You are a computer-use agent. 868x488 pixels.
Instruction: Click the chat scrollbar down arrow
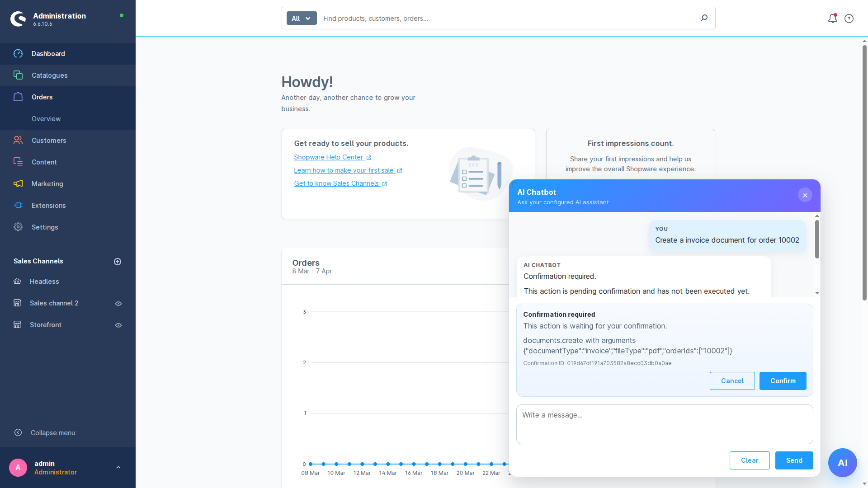(x=817, y=293)
